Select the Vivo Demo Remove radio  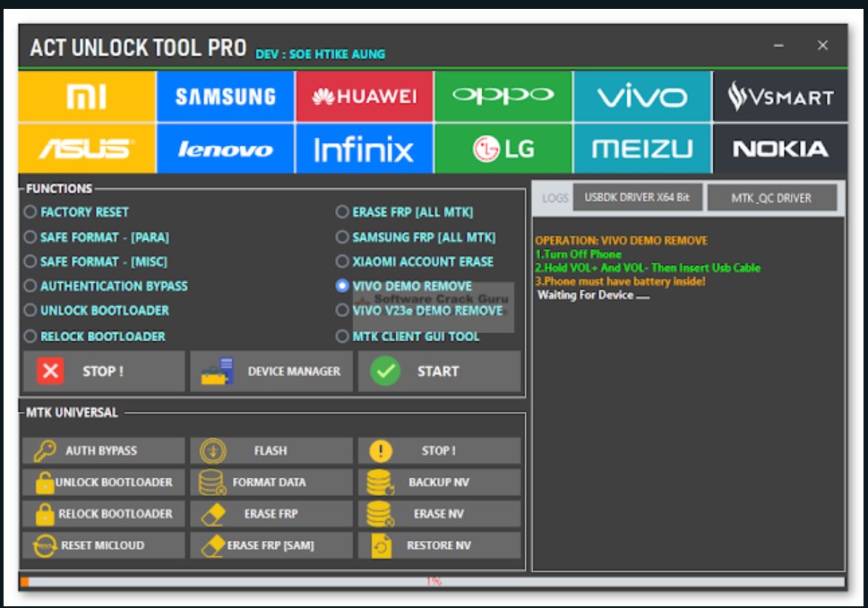click(x=404, y=286)
